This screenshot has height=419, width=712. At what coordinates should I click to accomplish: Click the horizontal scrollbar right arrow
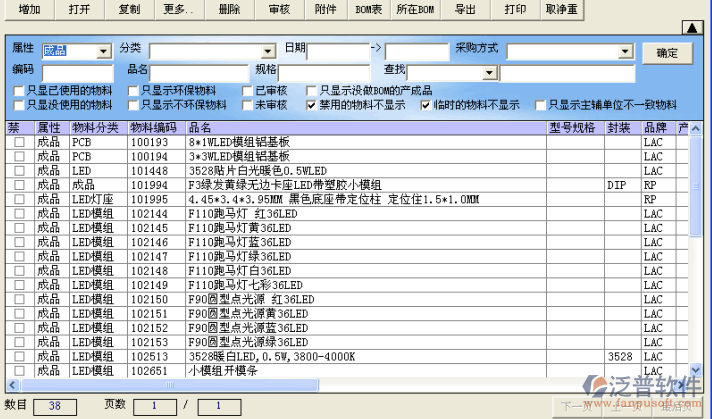[683, 383]
